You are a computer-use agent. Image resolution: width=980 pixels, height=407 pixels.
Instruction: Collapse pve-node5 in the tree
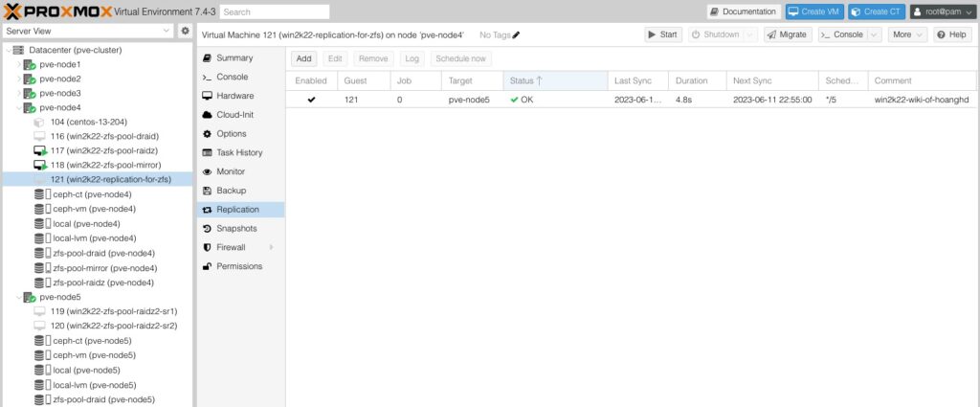(19, 297)
